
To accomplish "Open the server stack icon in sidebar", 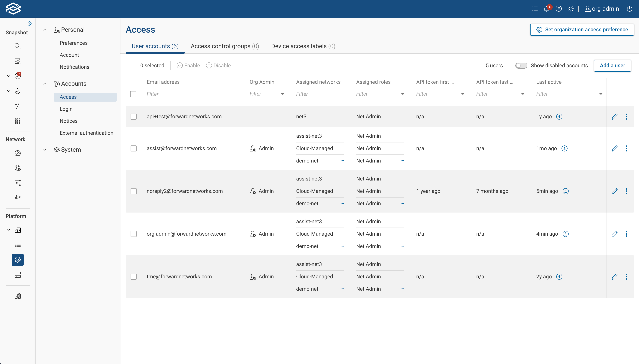I will pyautogui.click(x=17, y=275).
